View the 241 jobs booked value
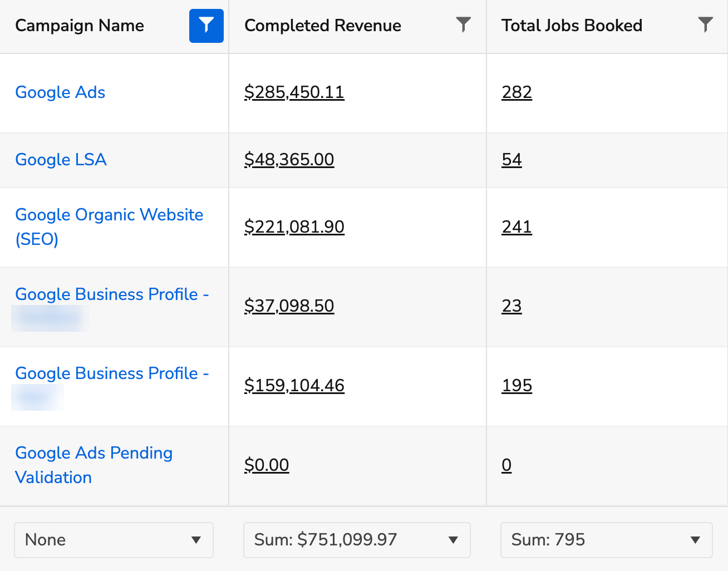728x571 pixels. point(517,227)
